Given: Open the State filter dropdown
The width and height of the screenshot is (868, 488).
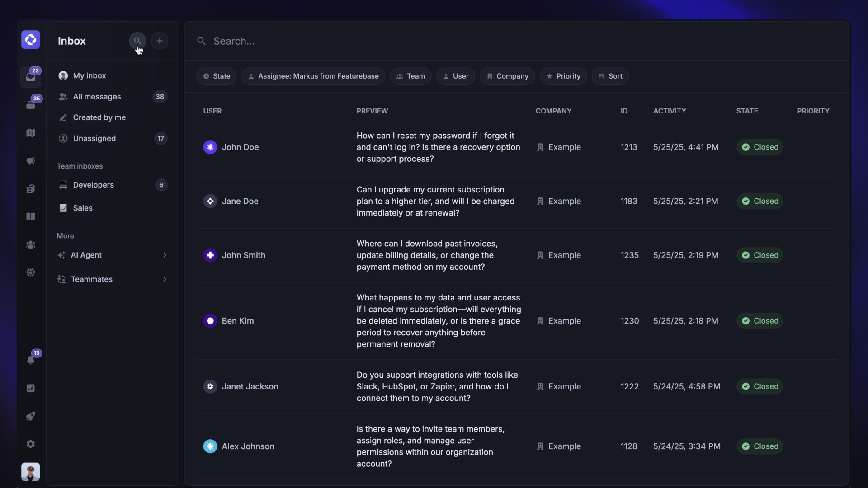Looking at the screenshot, I should (217, 76).
